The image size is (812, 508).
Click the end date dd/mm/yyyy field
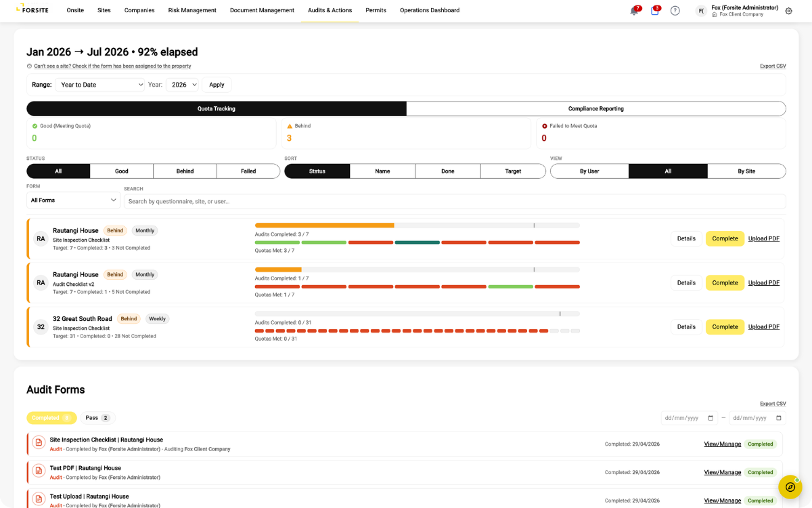(x=757, y=418)
